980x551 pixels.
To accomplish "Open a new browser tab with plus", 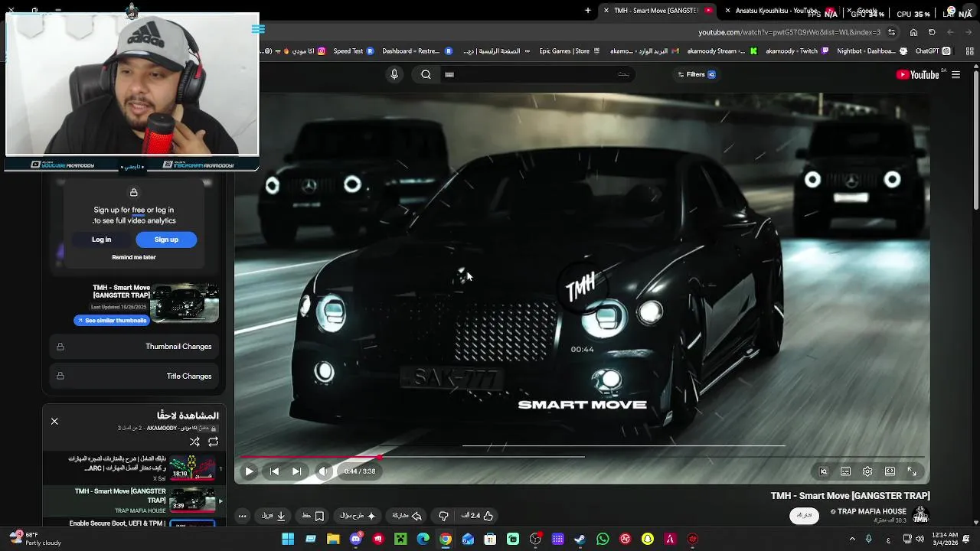I will point(588,11).
